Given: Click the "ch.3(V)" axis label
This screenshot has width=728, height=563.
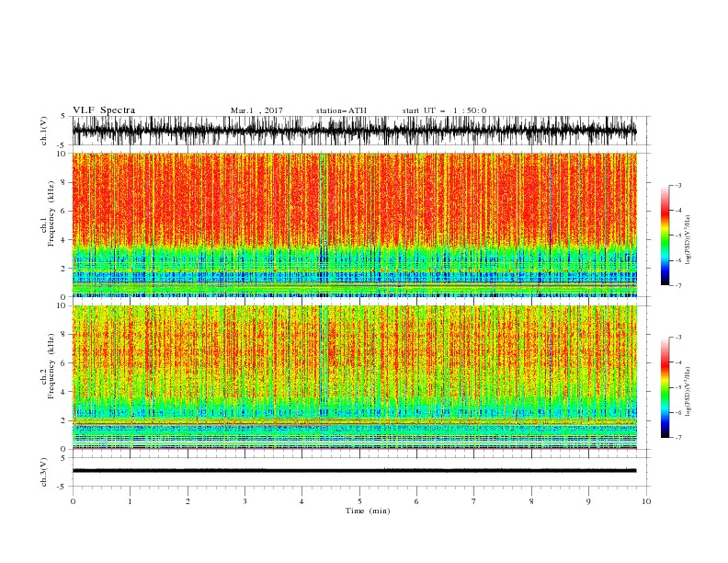Looking at the screenshot, I should click(x=44, y=472).
